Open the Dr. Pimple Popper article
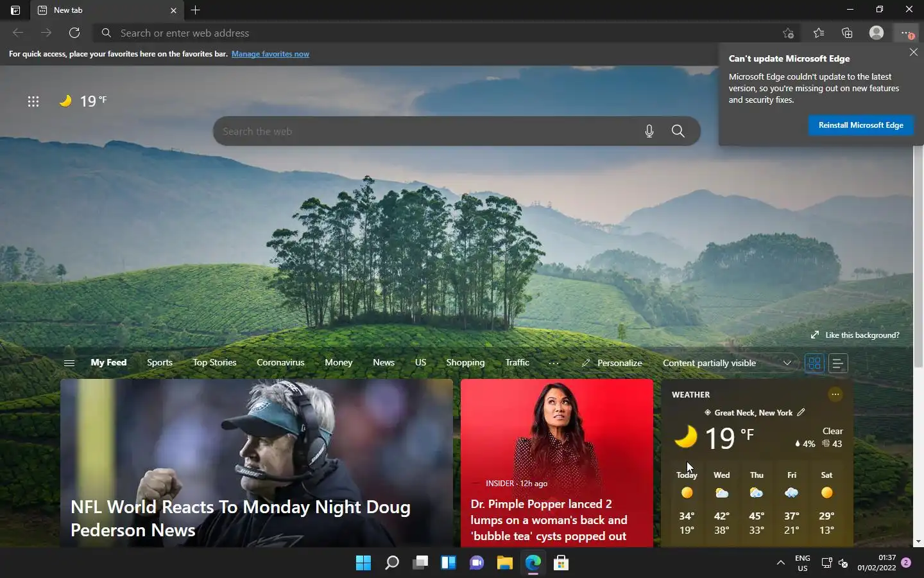This screenshot has height=578, width=924. pyautogui.click(x=557, y=463)
